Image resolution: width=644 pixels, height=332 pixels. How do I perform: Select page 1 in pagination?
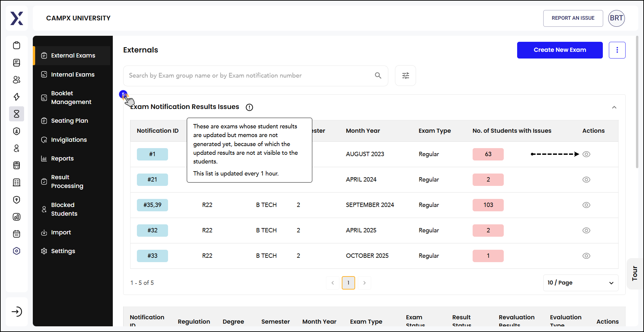pyautogui.click(x=348, y=283)
